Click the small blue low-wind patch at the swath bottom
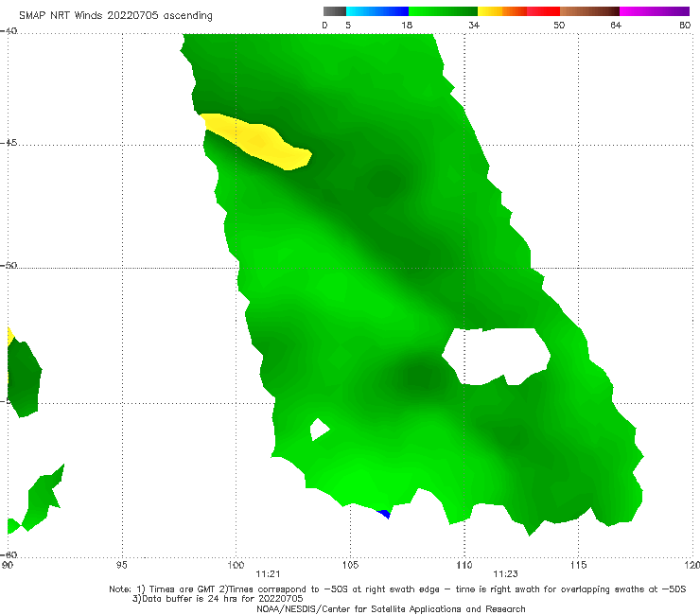The height and width of the screenshot is (615, 700). 384,514
